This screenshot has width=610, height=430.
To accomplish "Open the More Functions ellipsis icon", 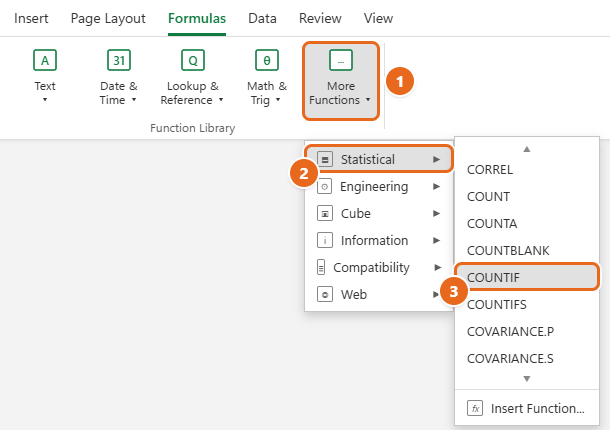I will (x=341, y=60).
